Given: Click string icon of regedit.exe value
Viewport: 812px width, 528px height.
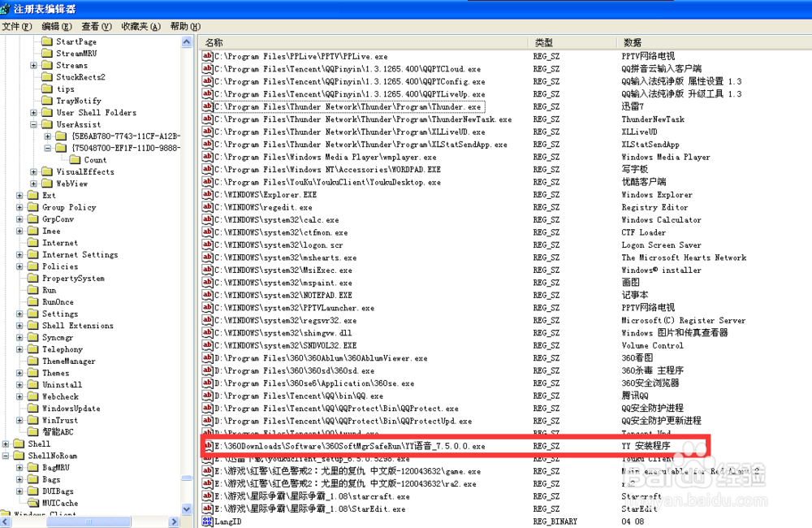Looking at the screenshot, I should 208,207.
